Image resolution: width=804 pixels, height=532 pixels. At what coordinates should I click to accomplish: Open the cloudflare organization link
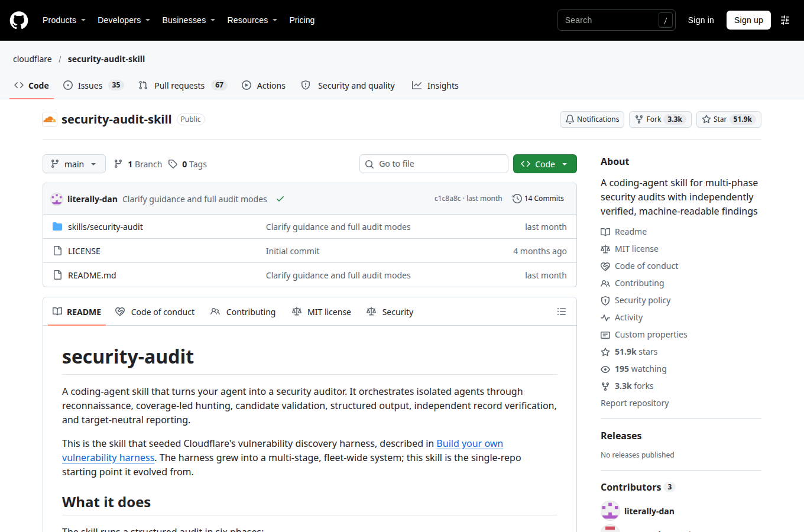point(33,59)
